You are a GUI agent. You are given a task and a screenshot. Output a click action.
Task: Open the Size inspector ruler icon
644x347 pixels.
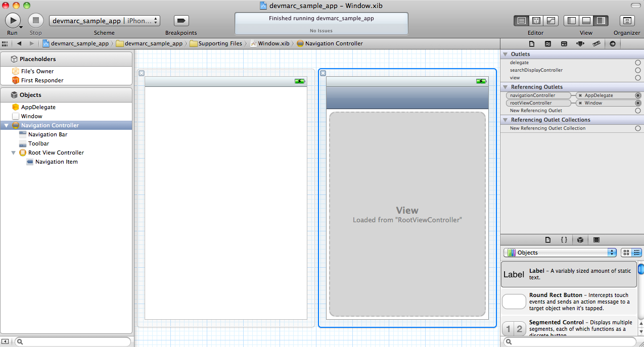(x=596, y=43)
